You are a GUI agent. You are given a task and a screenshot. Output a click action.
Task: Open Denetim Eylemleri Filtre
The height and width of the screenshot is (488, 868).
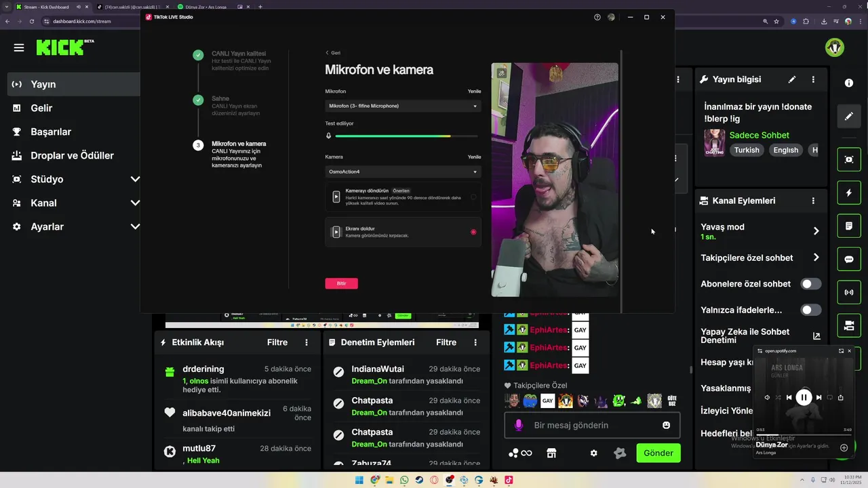(446, 342)
